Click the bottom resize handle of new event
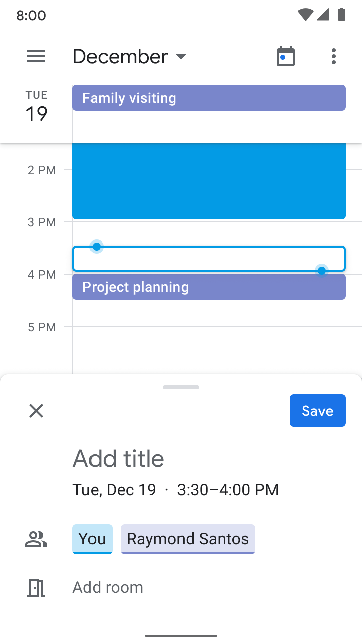The image size is (362, 644). (321, 271)
